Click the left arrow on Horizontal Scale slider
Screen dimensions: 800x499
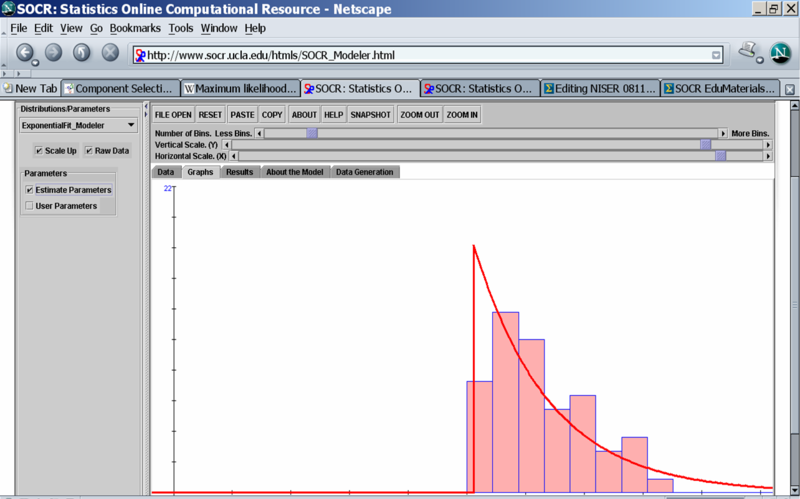(234, 156)
